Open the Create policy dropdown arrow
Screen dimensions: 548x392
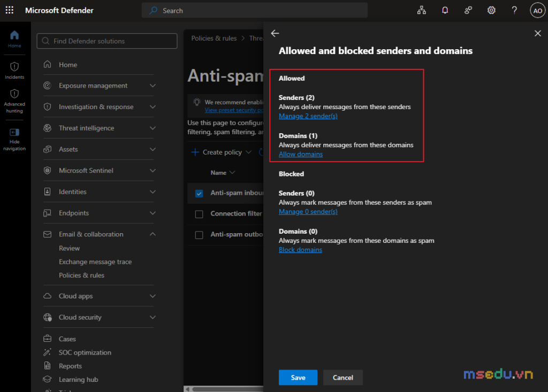pos(248,152)
